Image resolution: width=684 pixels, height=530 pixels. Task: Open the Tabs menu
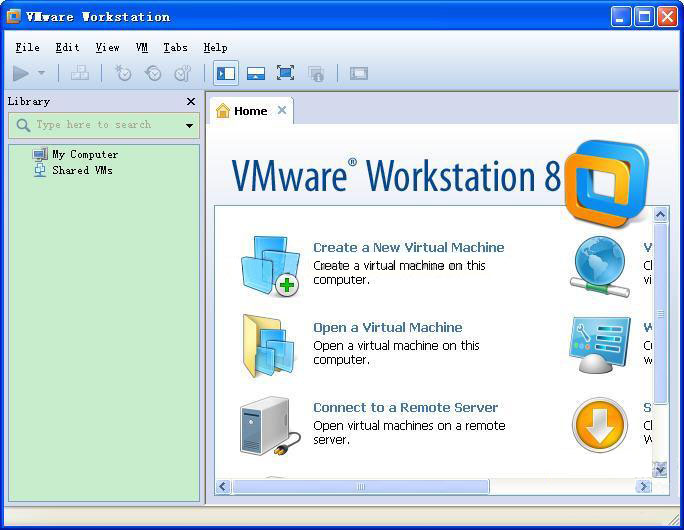[x=175, y=47]
